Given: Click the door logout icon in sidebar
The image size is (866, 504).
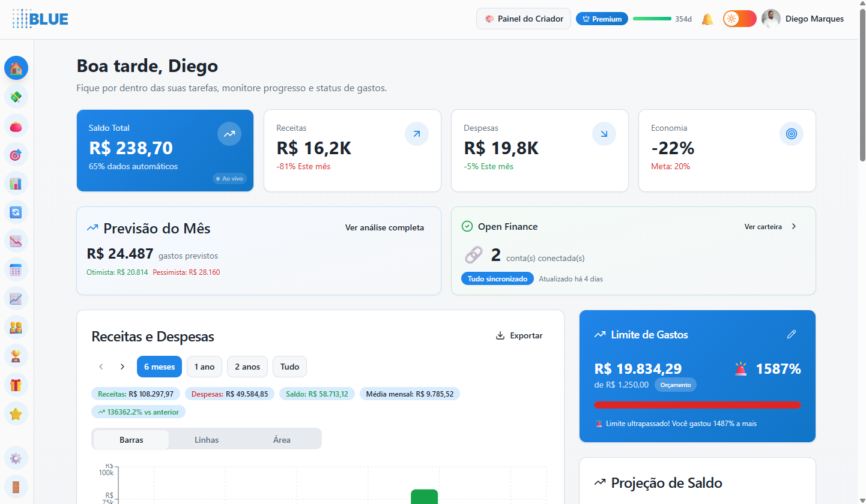Looking at the screenshot, I should tap(16, 487).
